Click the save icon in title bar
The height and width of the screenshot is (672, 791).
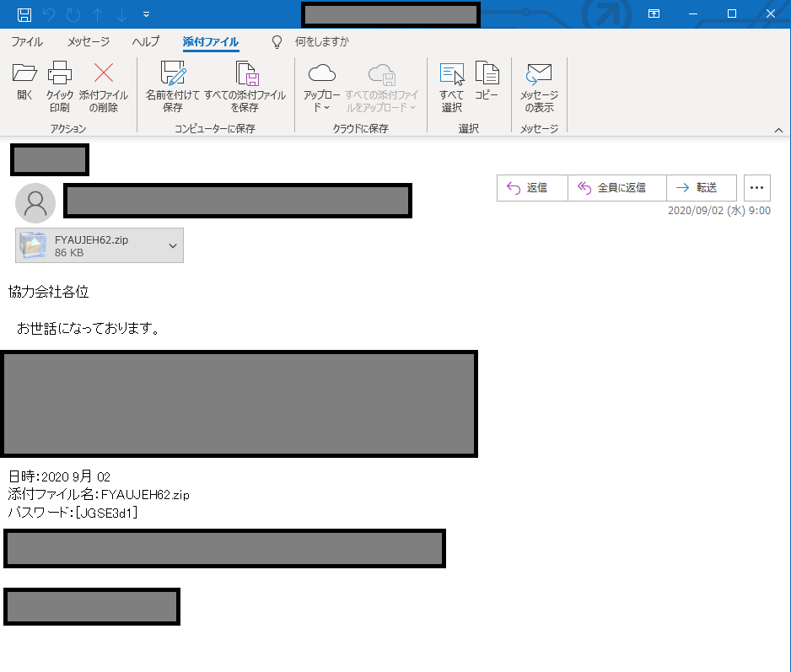click(24, 14)
